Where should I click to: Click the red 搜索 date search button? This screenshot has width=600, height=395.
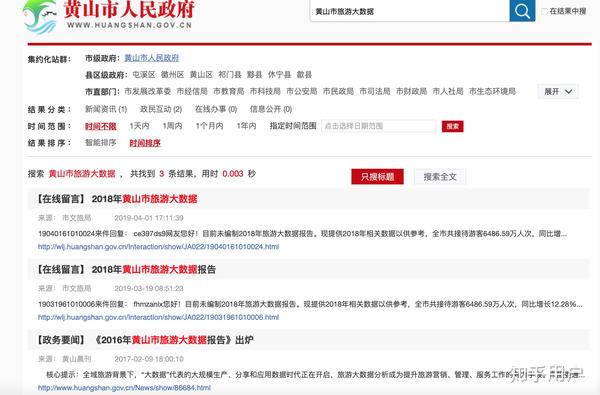click(453, 126)
